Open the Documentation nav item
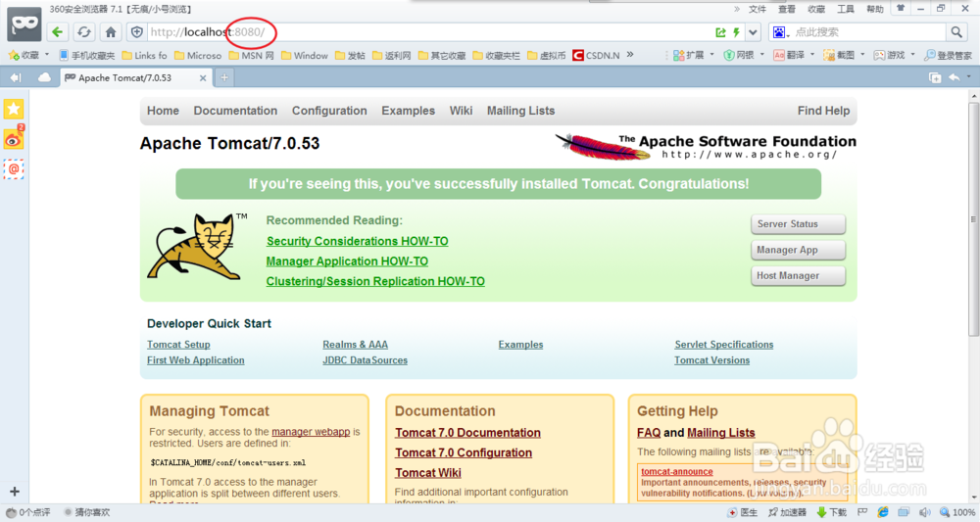980x522 pixels. (x=235, y=111)
